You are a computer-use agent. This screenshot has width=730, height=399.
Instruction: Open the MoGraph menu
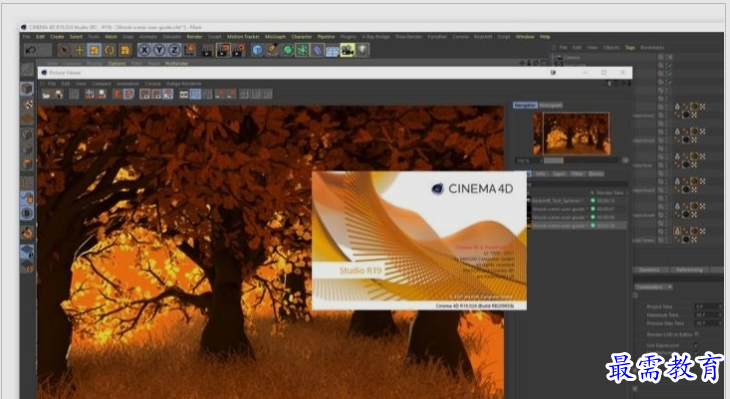click(x=275, y=37)
